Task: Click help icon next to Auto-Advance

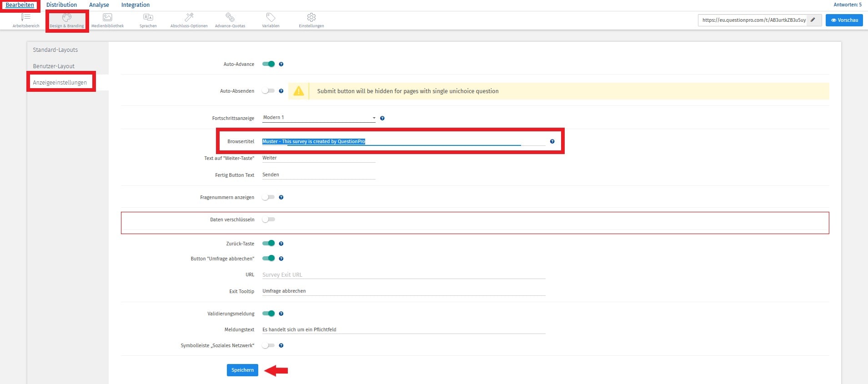Action: tap(281, 64)
